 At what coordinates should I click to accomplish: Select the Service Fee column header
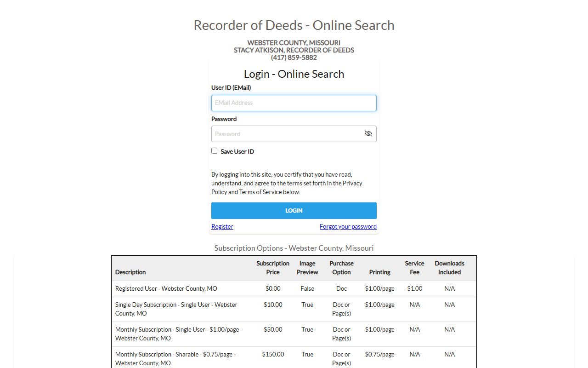point(414,268)
